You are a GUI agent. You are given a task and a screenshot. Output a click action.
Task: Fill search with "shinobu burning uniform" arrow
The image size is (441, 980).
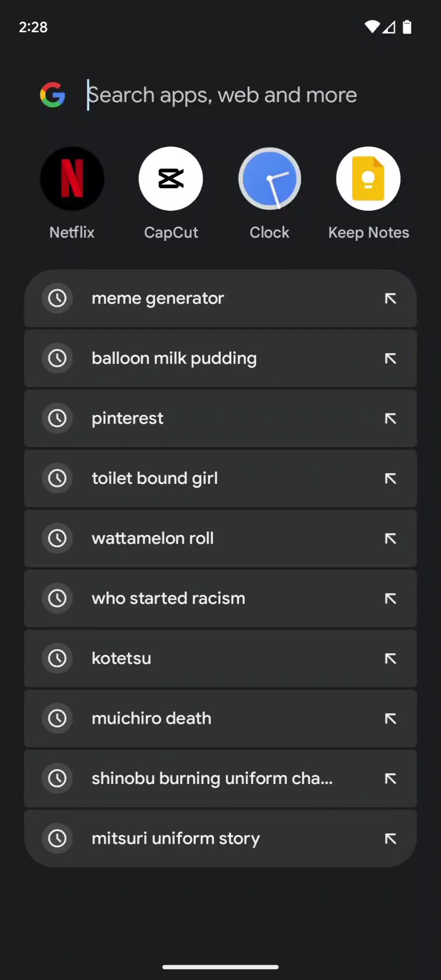[390, 778]
